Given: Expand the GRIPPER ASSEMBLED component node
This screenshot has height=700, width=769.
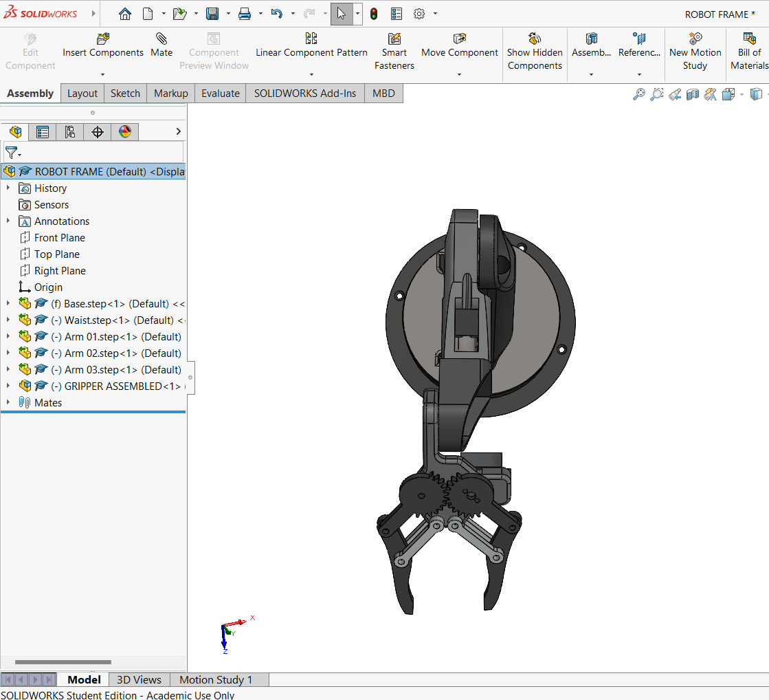Looking at the screenshot, I should point(8,386).
